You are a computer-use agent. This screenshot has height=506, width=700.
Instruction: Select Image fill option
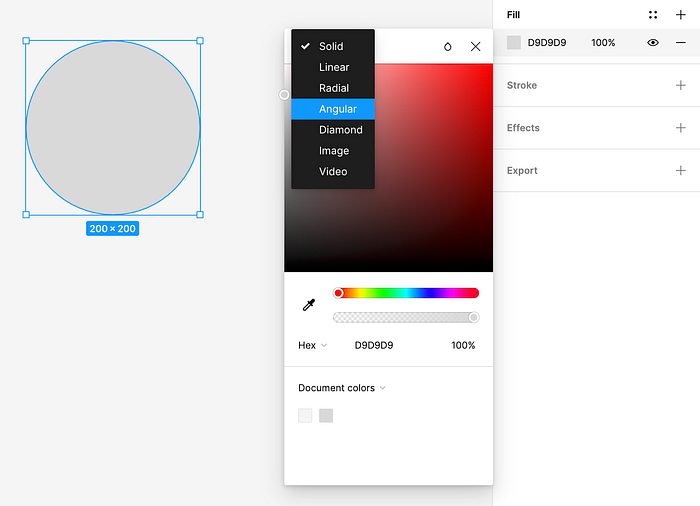coord(333,151)
